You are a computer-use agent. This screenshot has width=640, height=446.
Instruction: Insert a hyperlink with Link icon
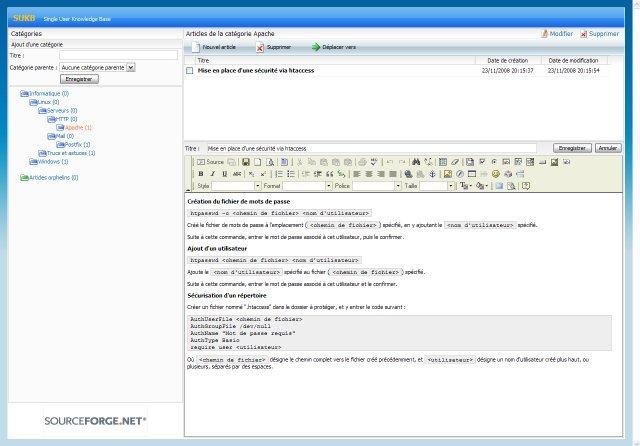tap(408, 174)
